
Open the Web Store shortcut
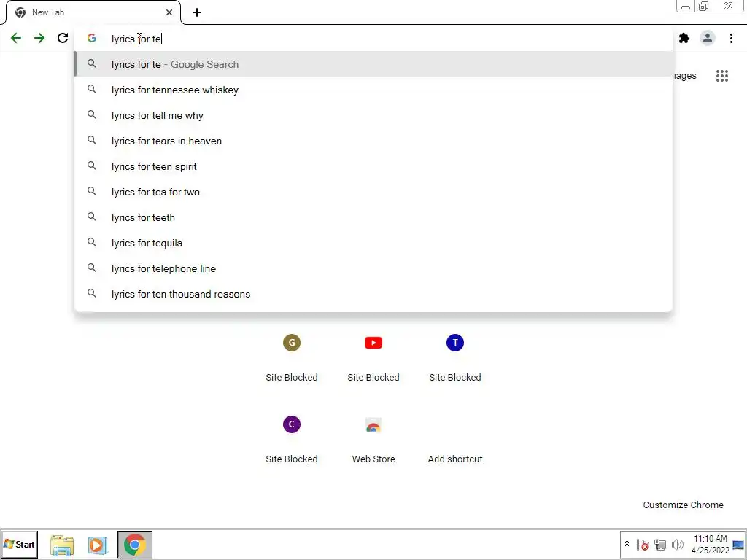(x=373, y=440)
